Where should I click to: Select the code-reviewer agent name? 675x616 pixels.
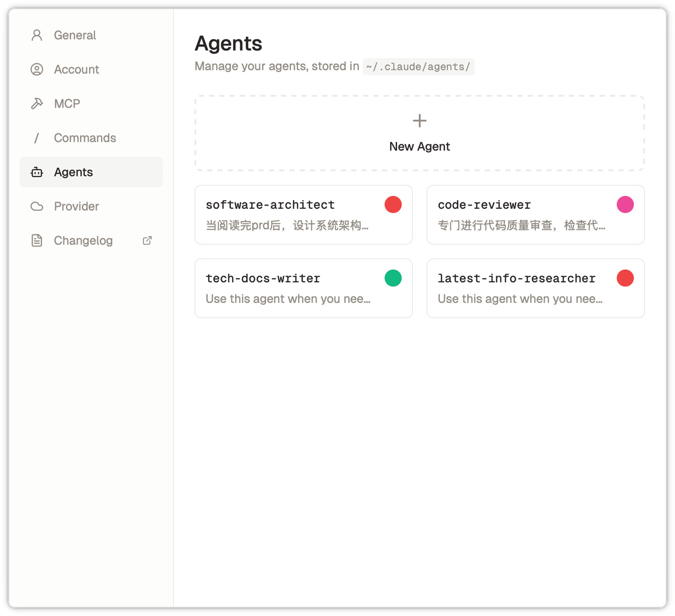pos(484,205)
